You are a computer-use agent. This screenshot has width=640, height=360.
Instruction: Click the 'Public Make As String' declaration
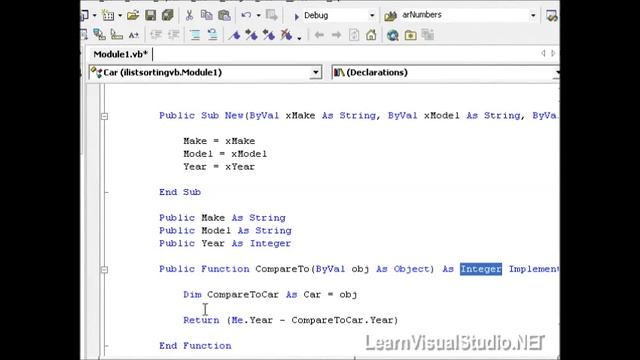[222, 218]
